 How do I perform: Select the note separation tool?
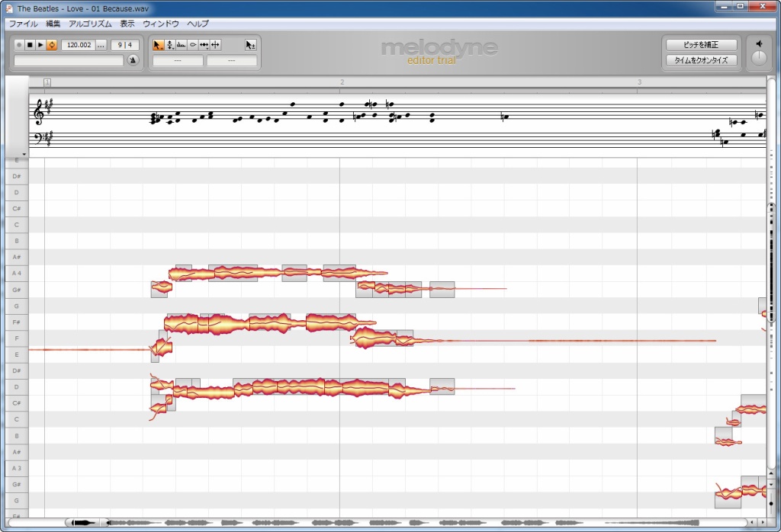point(215,45)
